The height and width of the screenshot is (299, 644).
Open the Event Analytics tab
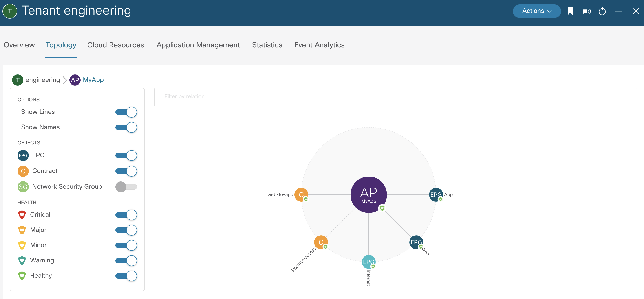pos(319,45)
